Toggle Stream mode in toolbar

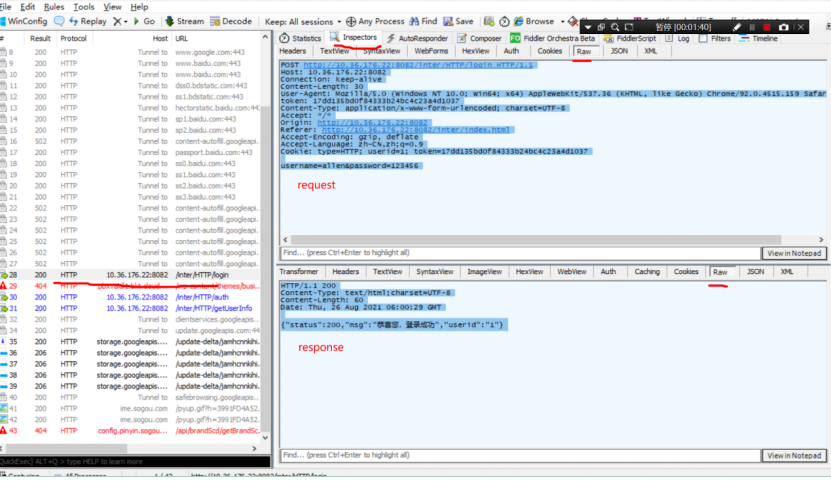point(184,21)
